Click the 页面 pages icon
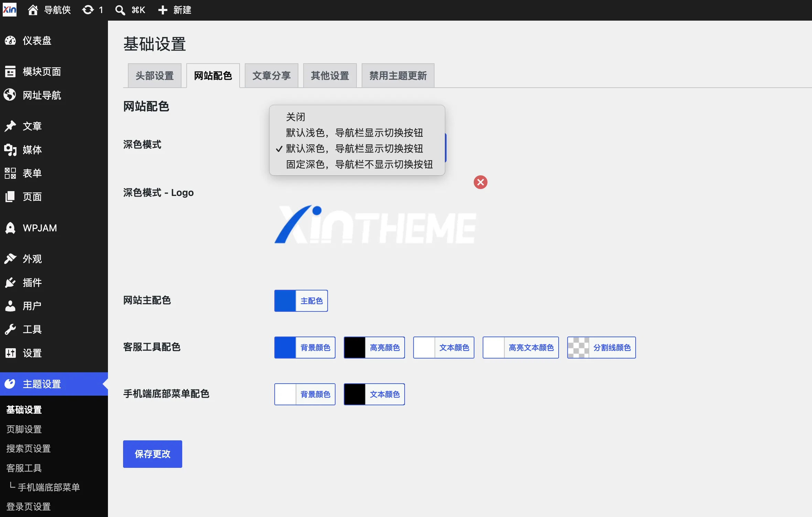This screenshot has height=517, width=812. coord(10,197)
